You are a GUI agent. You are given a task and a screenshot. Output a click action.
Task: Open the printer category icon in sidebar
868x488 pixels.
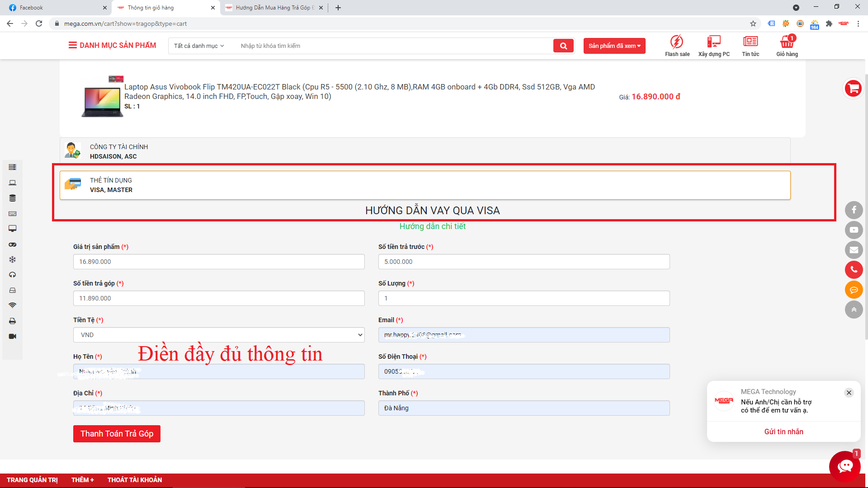pyautogui.click(x=12, y=321)
